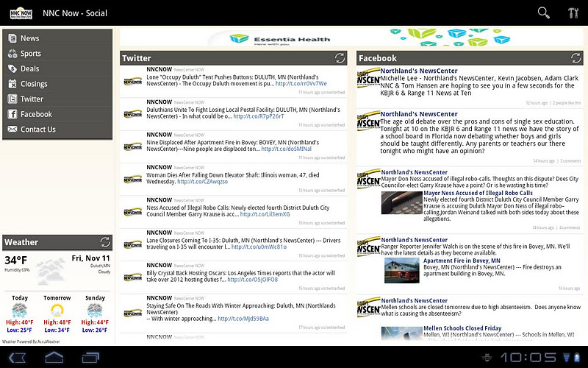
Task: Click 'Lane Closures Coming To I-35' tweet text
Action: tap(243, 244)
